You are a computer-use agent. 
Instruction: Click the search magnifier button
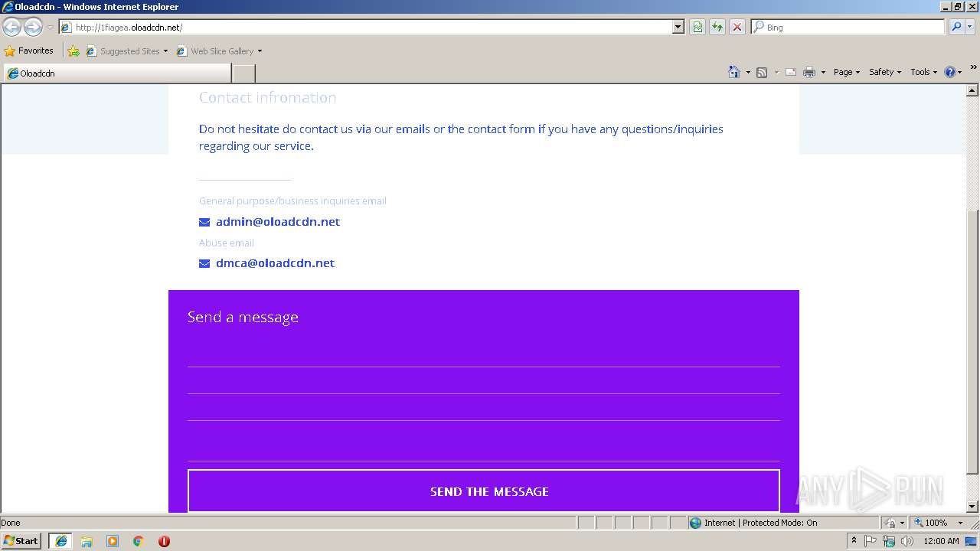point(956,27)
